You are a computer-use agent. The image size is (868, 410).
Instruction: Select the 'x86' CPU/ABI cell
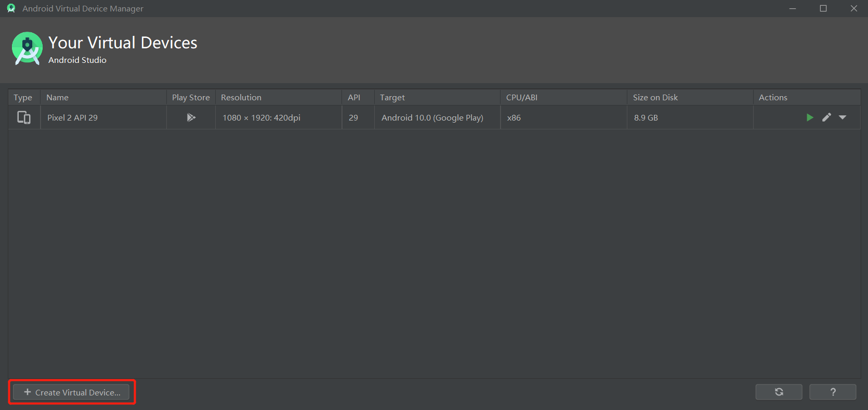pyautogui.click(x=564, y=117)
